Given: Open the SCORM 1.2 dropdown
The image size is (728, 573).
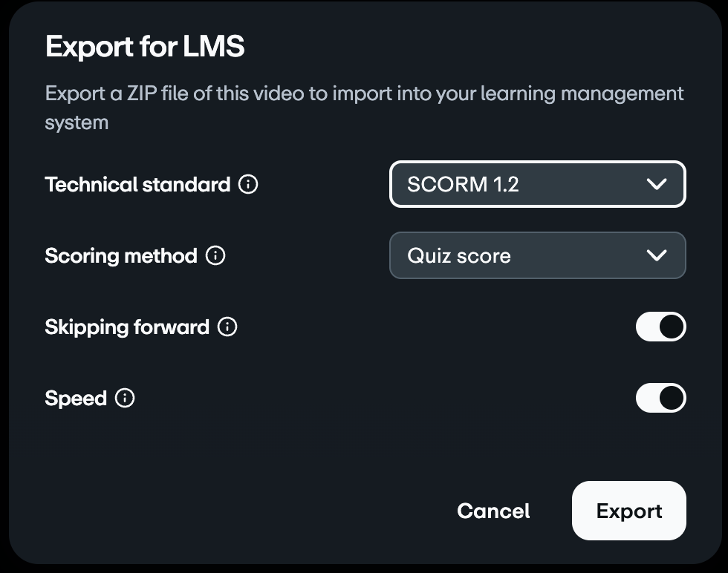Looking at the screenshot, I should click(x=537, y=184).
